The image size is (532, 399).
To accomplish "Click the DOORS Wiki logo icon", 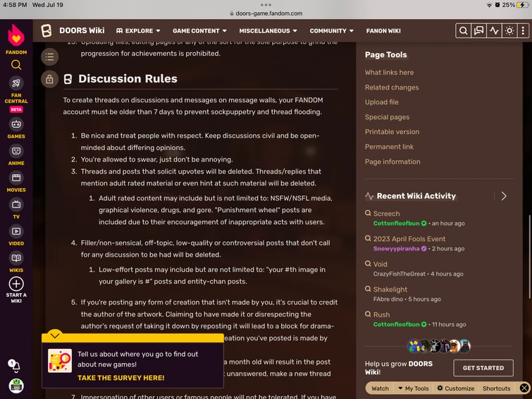I will pyautogui.click(x=46, y=30).
